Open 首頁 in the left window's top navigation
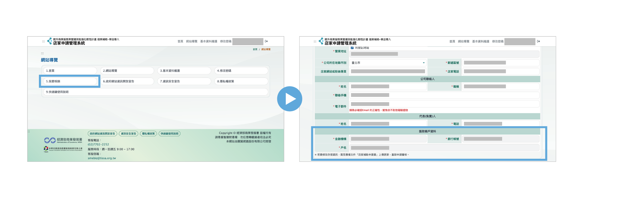 tap(180, 42)
